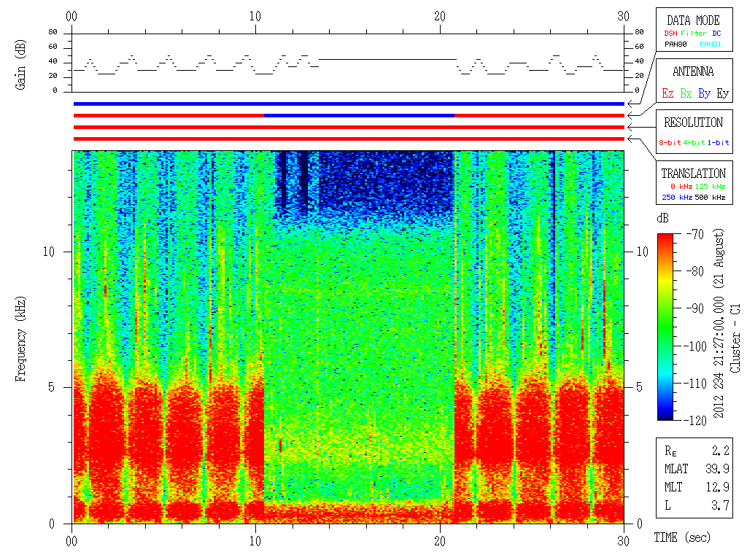Click the blue 250 kHz label
Viewport: 747px width, 560px height.
tap(677, 197)
